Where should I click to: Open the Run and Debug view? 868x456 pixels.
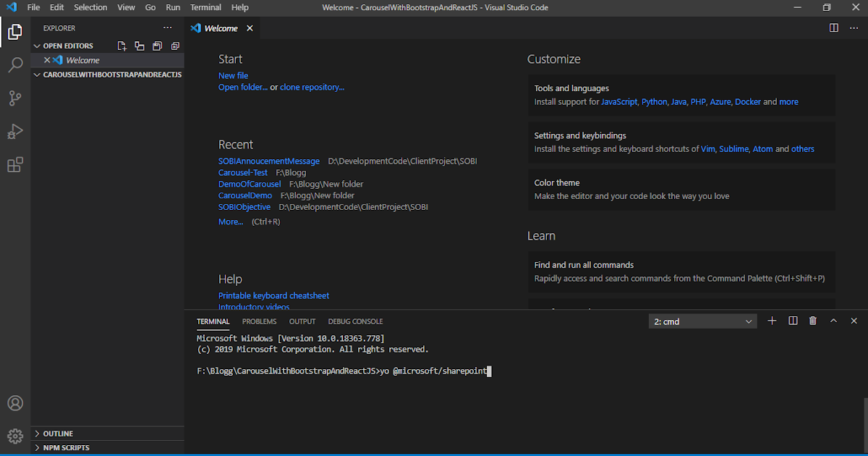point(15,131)
